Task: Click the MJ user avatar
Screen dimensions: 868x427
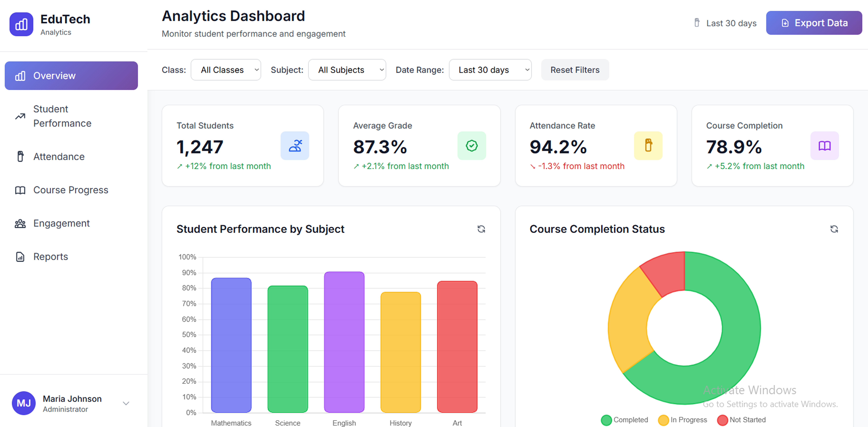Action: point(24,403)
